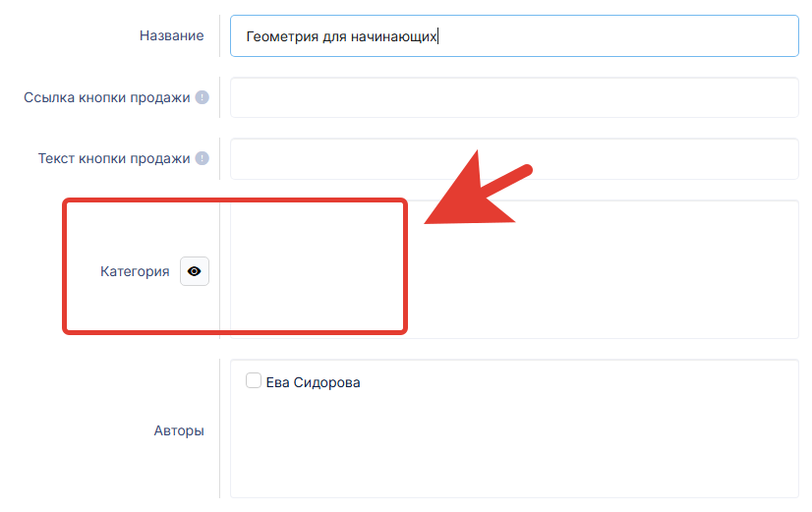Viewport: 812px width, 512px height.
Task: Click into the Текст кнопки продажи field
Action: (x=513, y=158)
